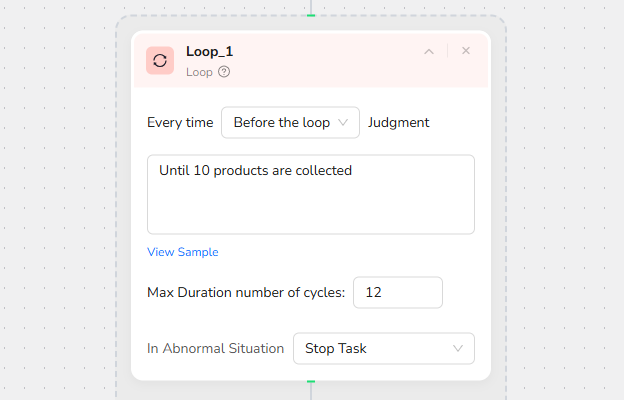Click the text 'Until 10 products are collected'

[x=255, y=171]
